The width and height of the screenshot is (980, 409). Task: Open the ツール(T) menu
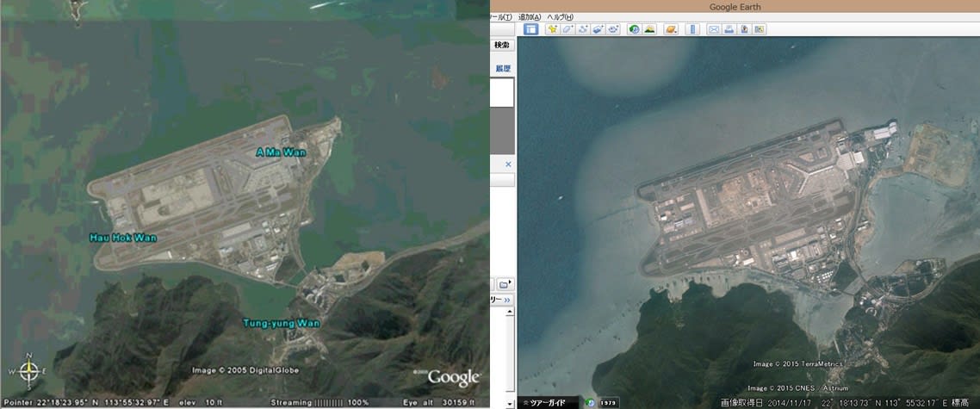coord(501,17)
